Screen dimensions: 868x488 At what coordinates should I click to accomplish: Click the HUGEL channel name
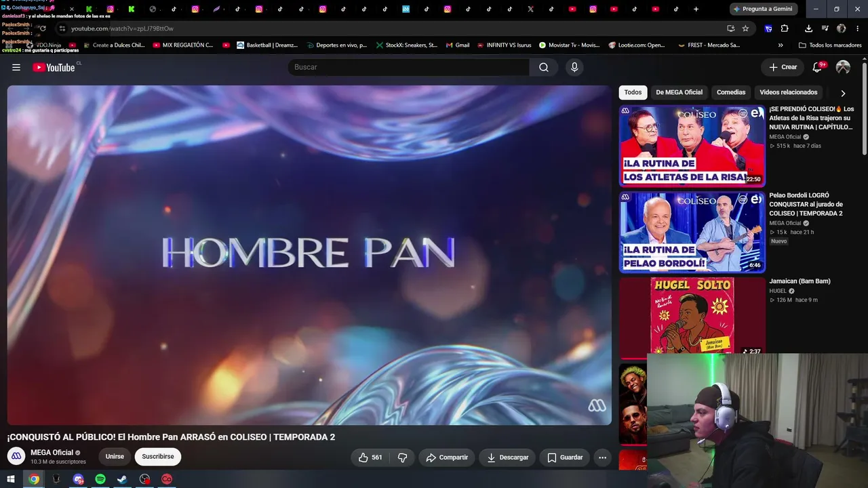pyautogui.click(x=778, y=291)
